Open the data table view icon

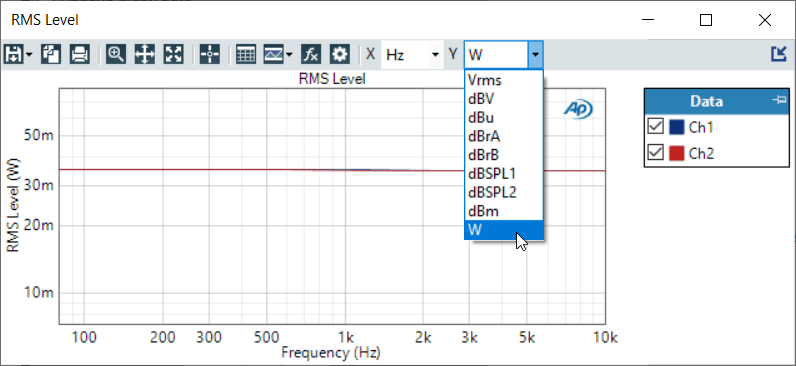coord(246,54)
